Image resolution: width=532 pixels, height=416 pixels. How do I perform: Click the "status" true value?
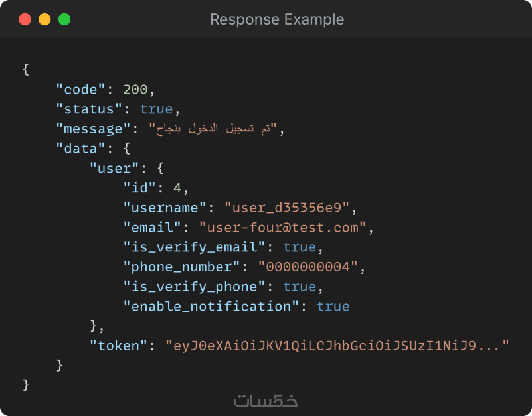pos(156,109)
